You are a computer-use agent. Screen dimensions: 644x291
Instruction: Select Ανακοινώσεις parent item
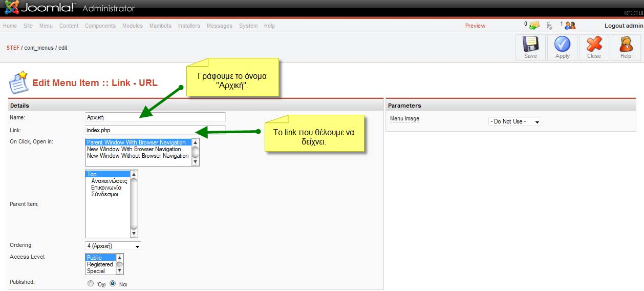coord(108,181)
